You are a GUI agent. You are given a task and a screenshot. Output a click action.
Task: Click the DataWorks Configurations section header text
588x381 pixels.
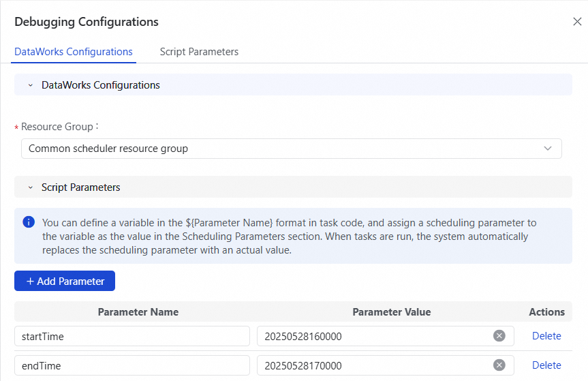(101, 85)
